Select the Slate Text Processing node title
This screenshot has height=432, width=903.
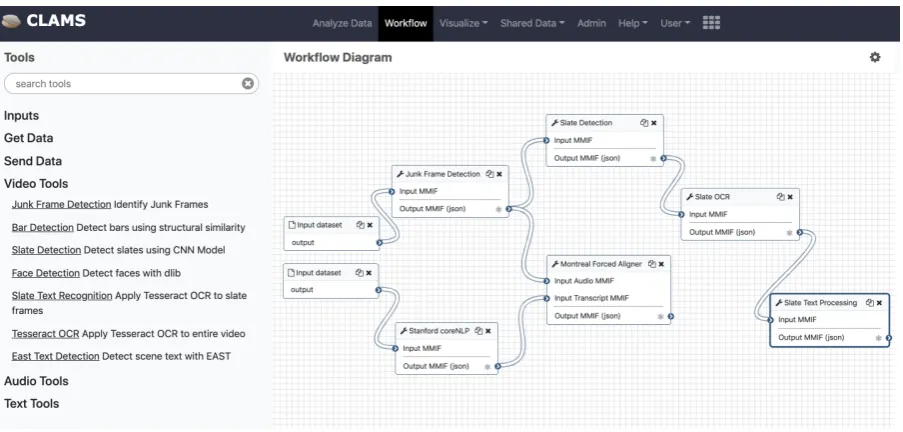[820, 302]
